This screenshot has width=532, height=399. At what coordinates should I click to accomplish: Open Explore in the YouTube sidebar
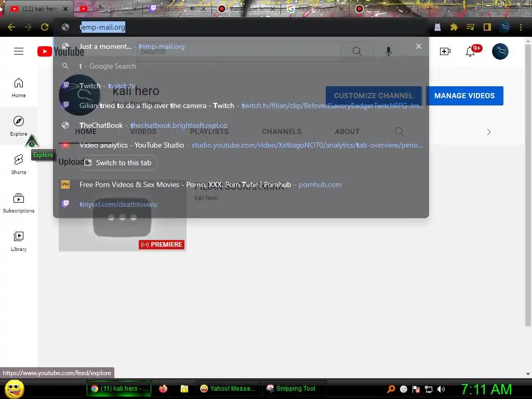(19, 126)
